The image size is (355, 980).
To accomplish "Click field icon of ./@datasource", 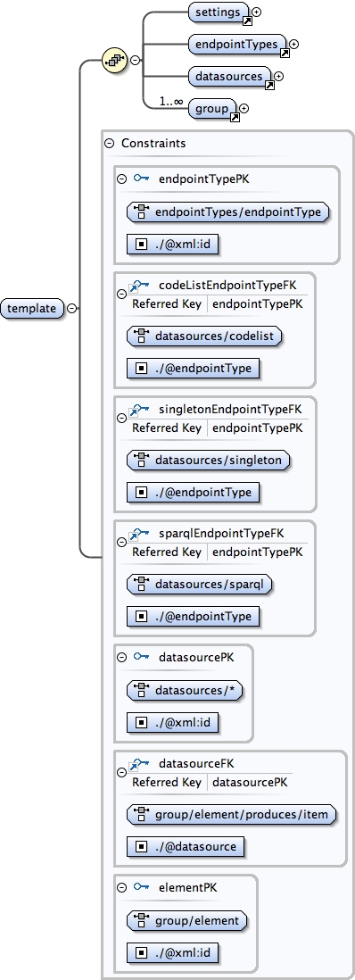I will (x=141, y=847).
